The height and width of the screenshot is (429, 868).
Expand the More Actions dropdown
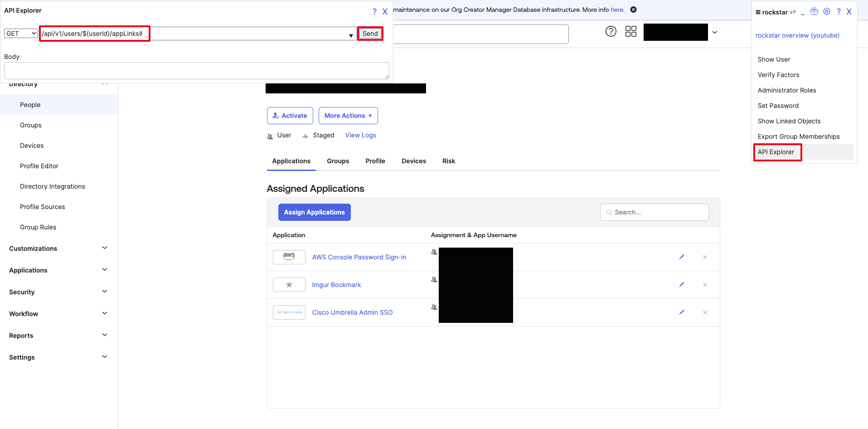348,116
